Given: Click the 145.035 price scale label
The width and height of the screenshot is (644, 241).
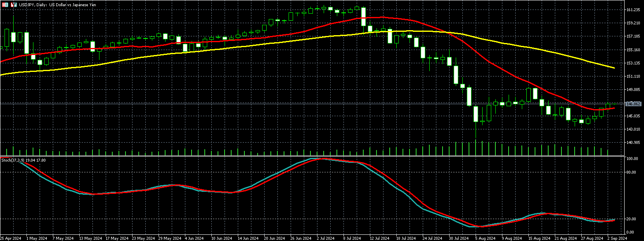Looking at the screenshot, I should click(x=633, y=116).
